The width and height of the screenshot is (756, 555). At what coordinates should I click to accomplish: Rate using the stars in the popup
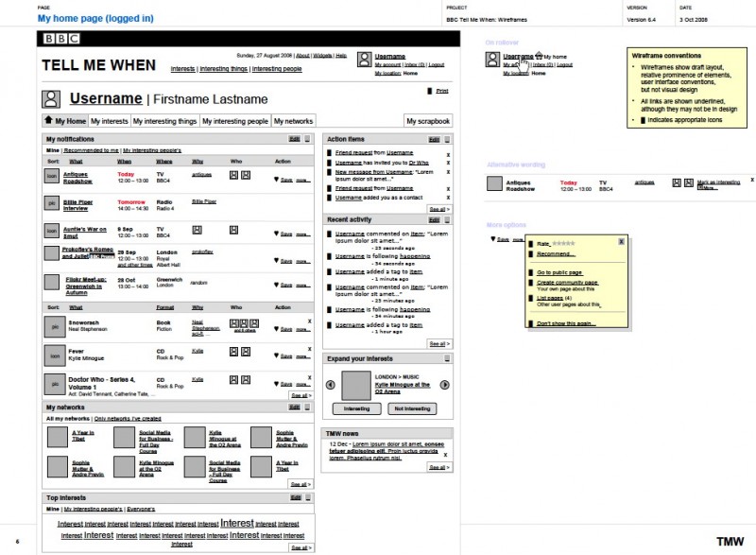tap(563, 243)
